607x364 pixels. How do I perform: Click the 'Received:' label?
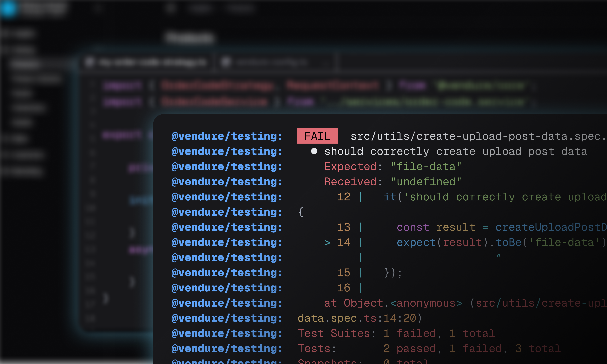353,182
